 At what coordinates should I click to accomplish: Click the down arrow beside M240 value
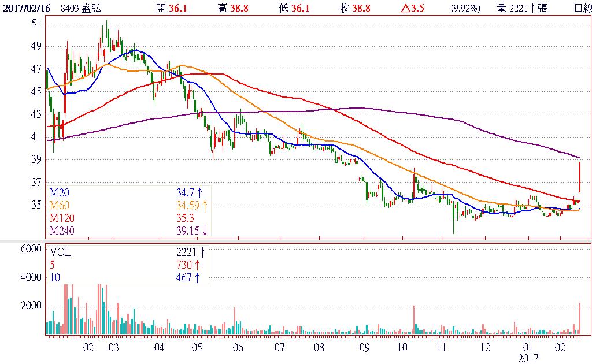[204, 231]
